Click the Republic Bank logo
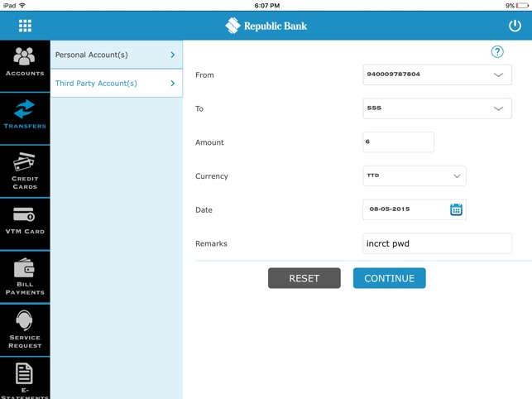The width and height of the screenshot is (532, 399). tap(266, 26)
